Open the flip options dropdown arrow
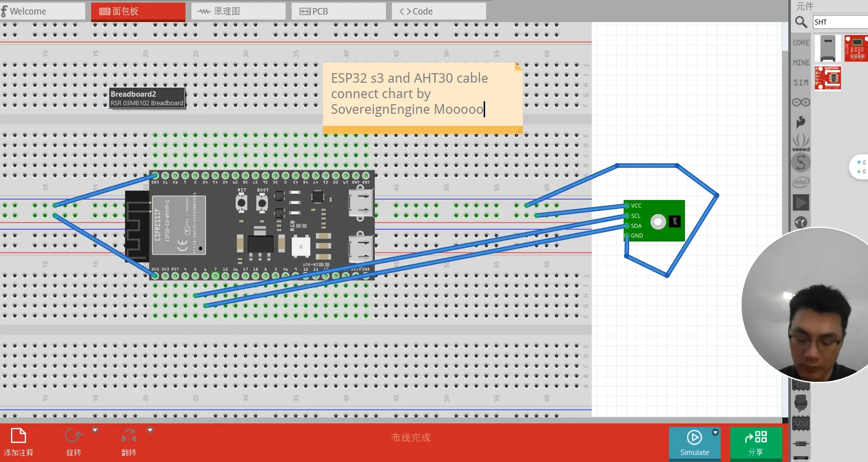Image resolution: width=868 pixels, height=462 pixels. (x=150, y=430)
